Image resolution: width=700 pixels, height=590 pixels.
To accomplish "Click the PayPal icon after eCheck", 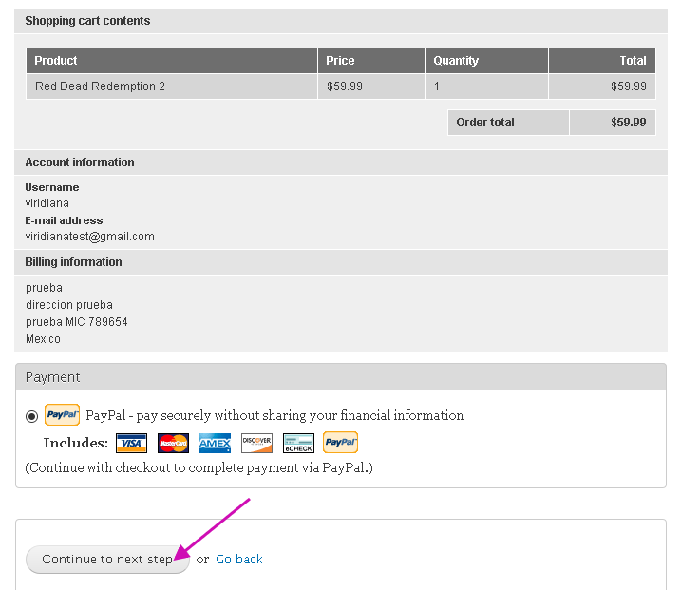I will coord(340,442).
